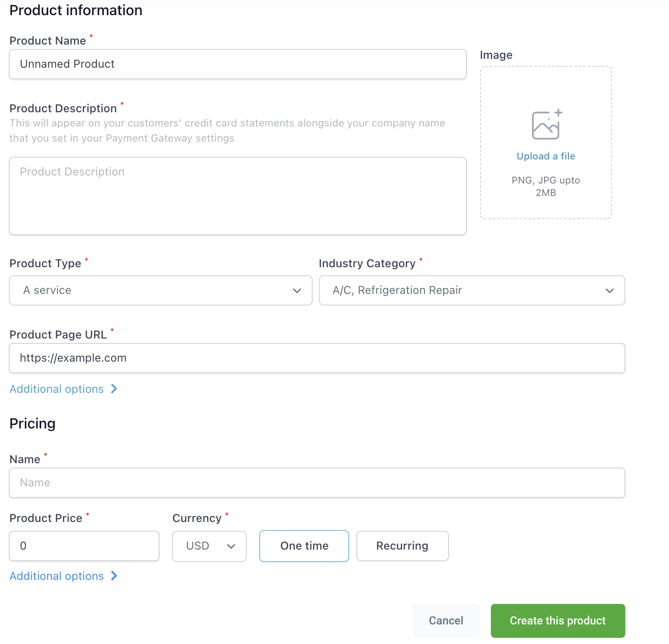
Task: Click the arrow next to Additional options under URL
Action: tap(114, 389)
